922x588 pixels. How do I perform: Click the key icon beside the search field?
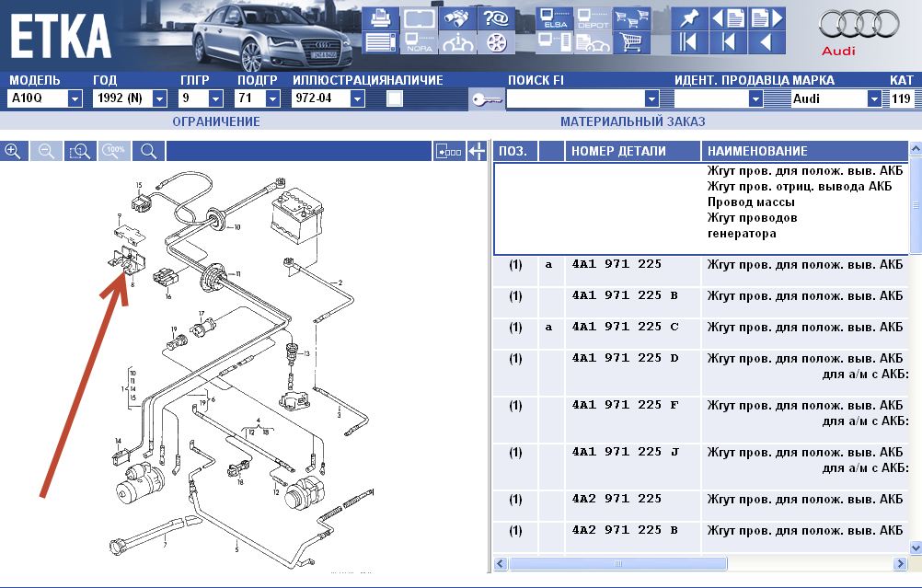point(486,99)
